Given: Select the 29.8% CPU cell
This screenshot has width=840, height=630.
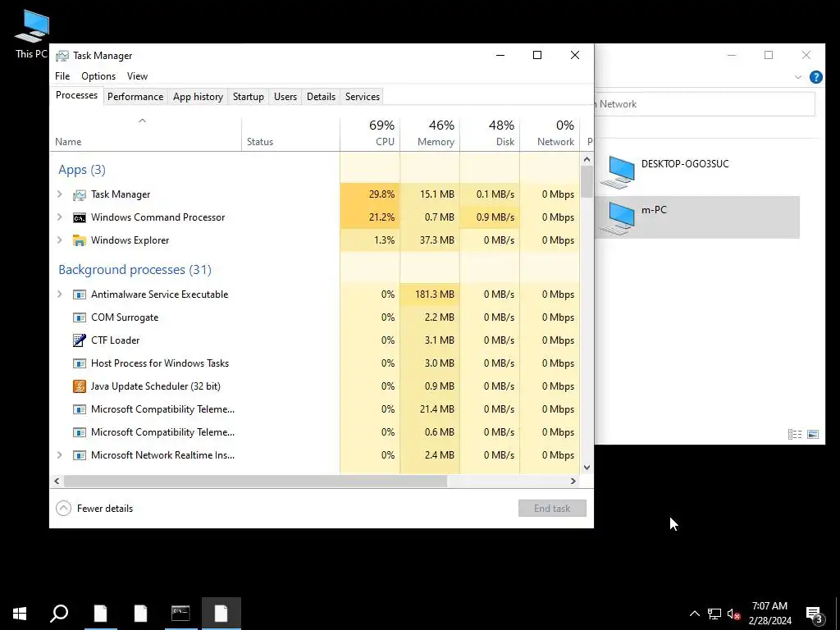Looking at the screenshot, I should [x=370, y=194].
